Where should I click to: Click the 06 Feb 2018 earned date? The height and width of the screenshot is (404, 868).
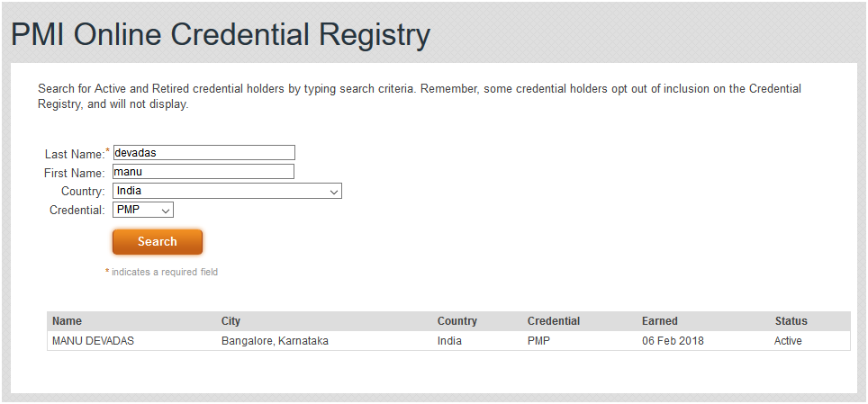(673, 341)
